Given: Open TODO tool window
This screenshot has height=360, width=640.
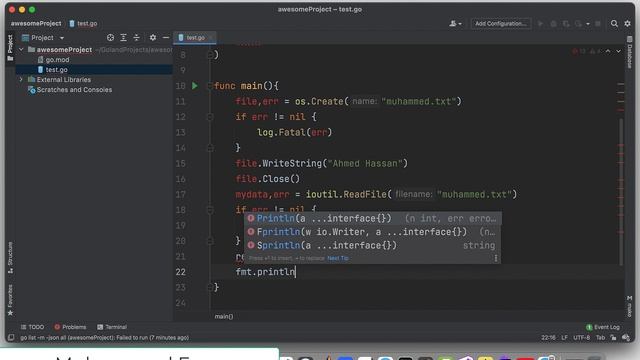Looking at the screenshot, I should click(33, 327).
